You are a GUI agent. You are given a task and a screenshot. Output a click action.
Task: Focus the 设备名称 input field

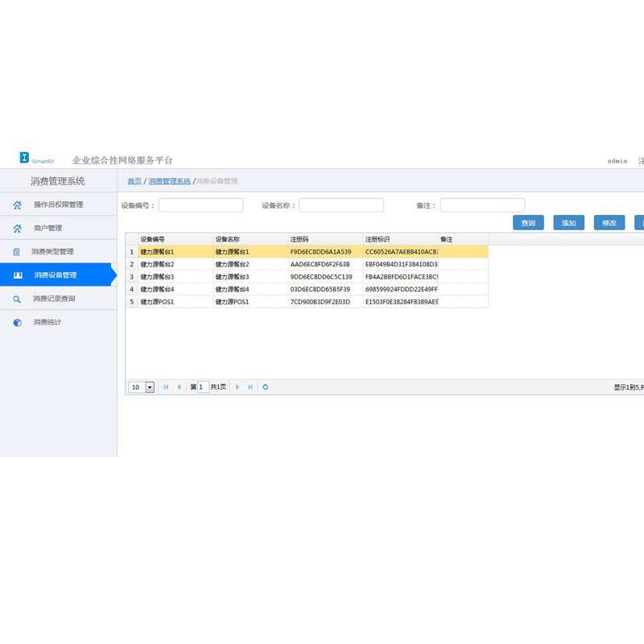click(x=341, y=205)
